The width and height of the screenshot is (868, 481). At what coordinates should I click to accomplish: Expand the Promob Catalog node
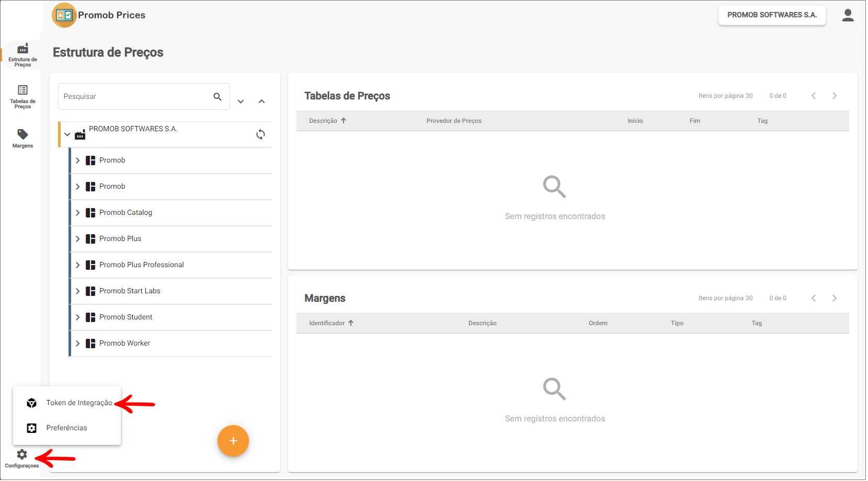tap(77, 213)
